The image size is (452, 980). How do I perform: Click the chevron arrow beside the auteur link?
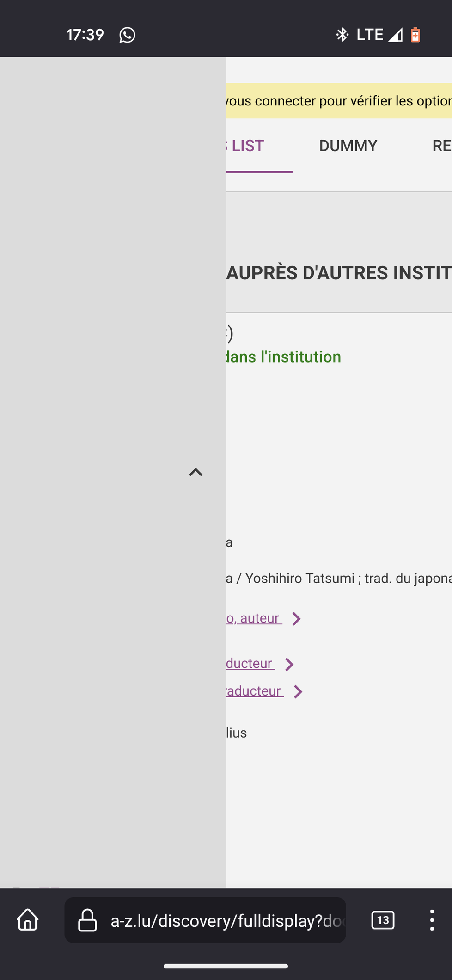pyautogui.click(x=297, y=619)
